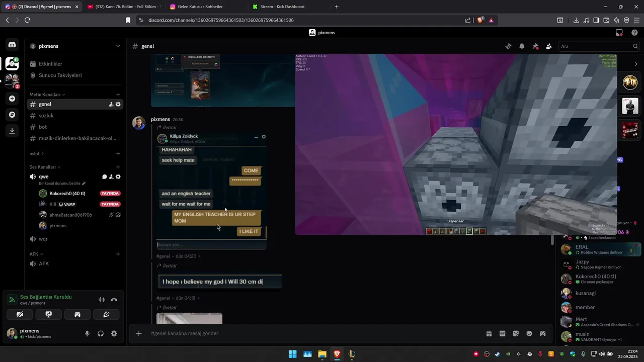Open the Windows Start menu
Image resolution: width=644 pixels, height=362 pixels.
coord(292,354)
